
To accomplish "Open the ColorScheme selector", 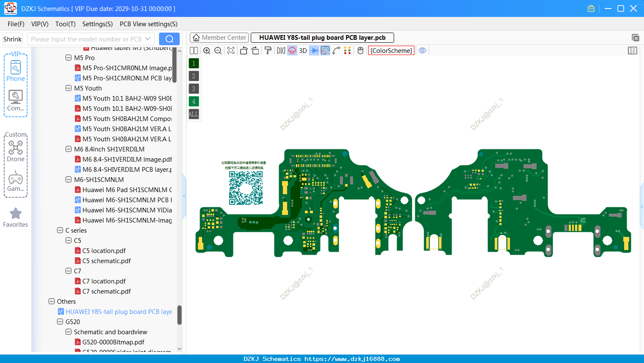I will (391, 50).
